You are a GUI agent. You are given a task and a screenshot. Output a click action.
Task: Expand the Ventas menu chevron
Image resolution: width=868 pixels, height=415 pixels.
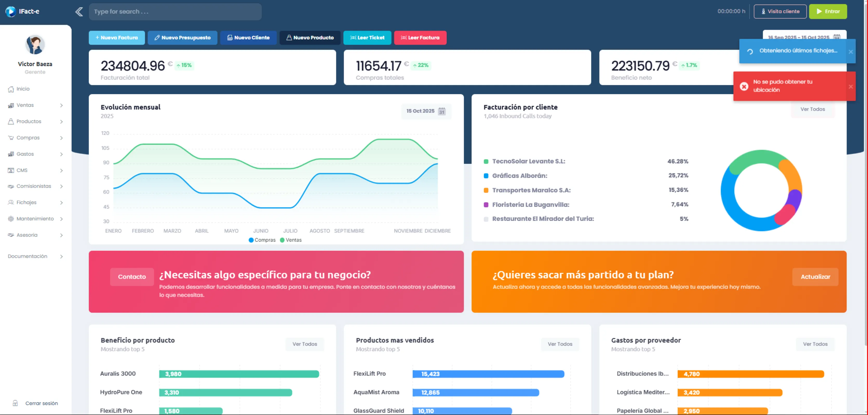pos(61,106)
